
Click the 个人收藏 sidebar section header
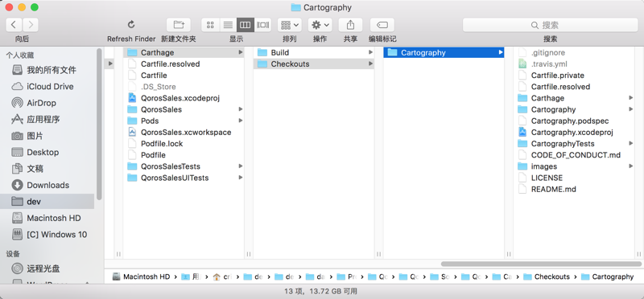coord(19,55)
